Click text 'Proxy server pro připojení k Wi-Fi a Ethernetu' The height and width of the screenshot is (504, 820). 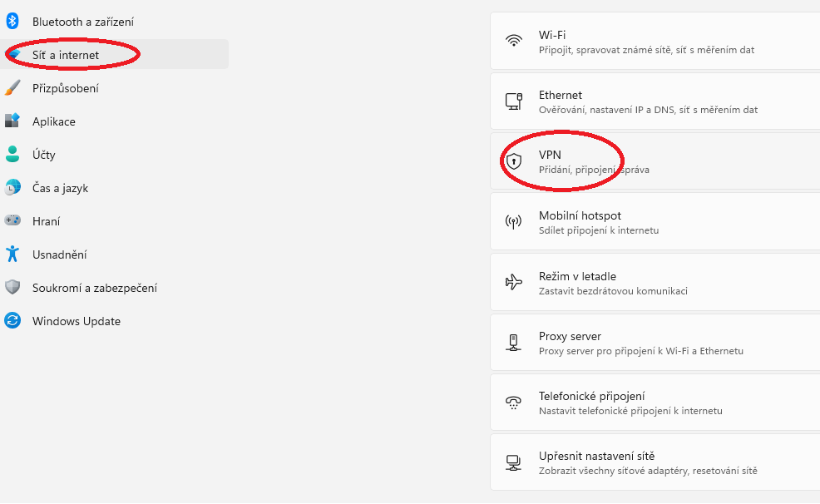pos(641,351)
